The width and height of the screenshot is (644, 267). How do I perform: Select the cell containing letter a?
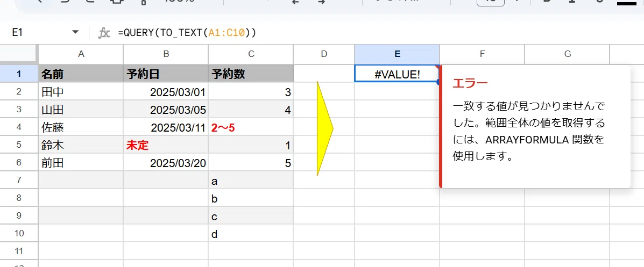pos(251,181)
